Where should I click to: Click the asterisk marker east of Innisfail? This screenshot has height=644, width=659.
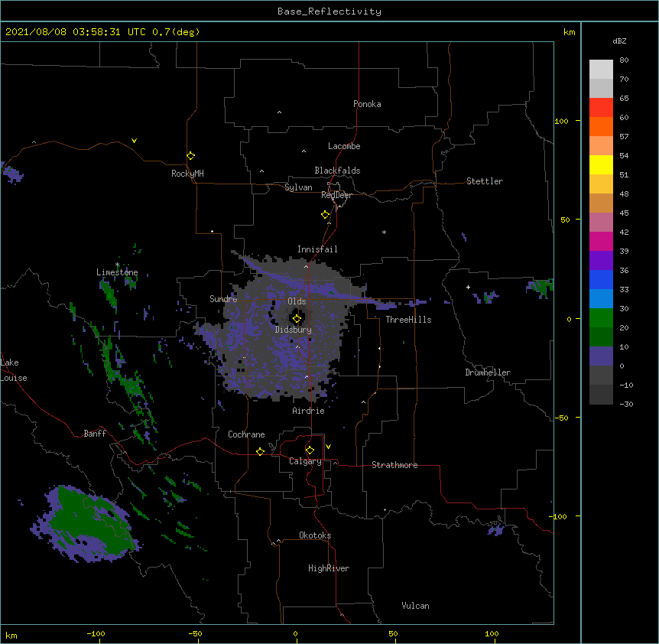coord(384,232)
